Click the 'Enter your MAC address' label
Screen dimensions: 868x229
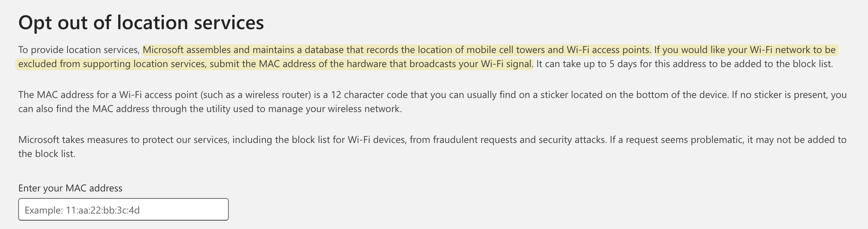click(69, 188)
